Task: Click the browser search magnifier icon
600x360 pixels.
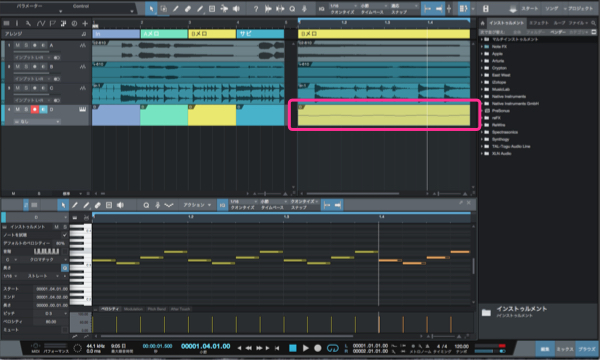Action: click(x=593, y=23)
